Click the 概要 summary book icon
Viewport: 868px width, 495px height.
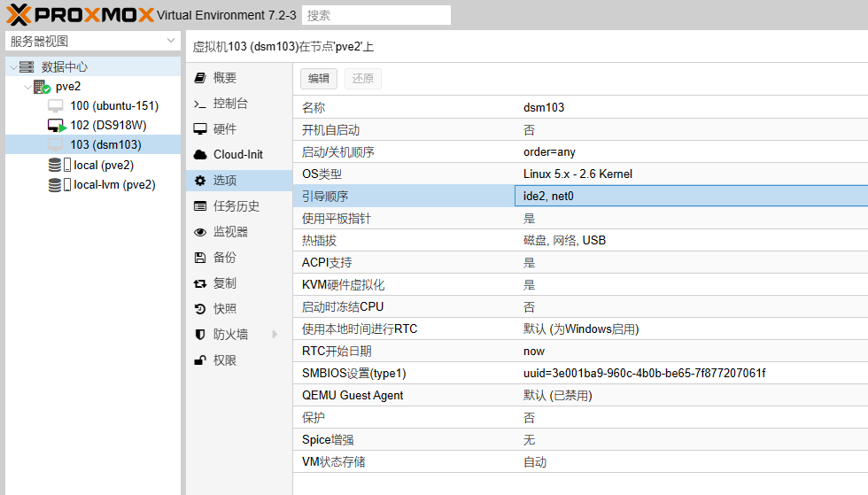[200, 78]
